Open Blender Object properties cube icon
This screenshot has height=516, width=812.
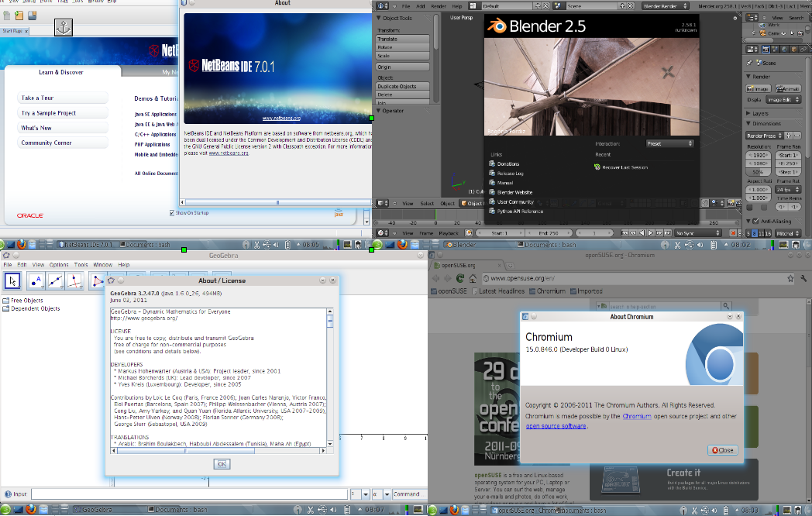click(794, 50)
